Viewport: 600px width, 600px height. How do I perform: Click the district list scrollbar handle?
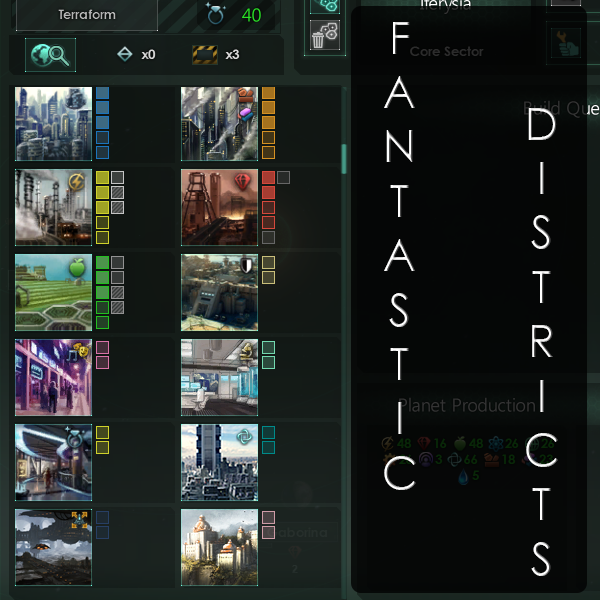344,158
